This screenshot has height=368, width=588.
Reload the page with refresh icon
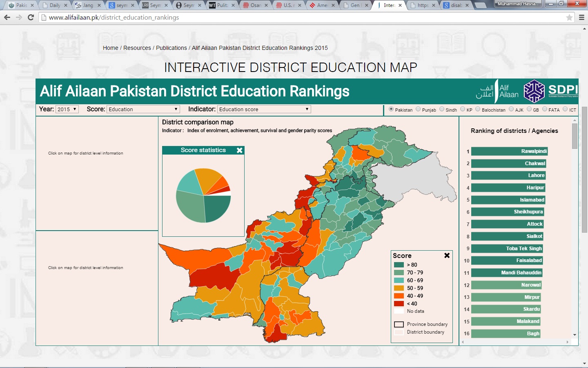31,17
